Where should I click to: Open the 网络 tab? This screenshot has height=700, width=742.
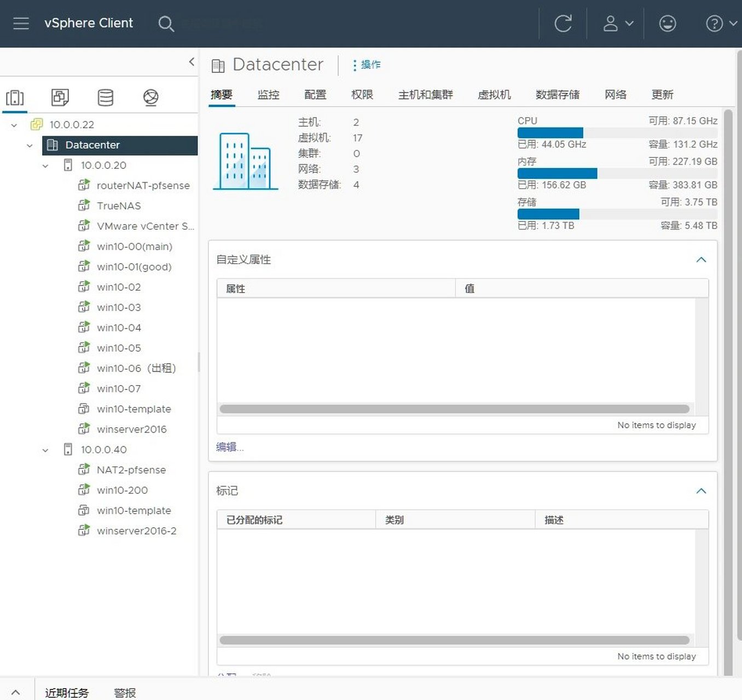coord(616,95)
